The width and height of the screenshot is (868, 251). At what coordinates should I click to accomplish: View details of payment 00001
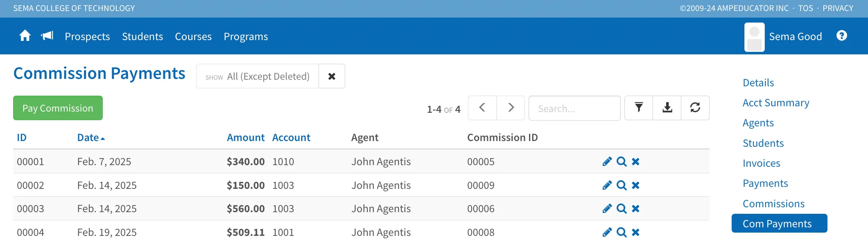tap(622, 161)
